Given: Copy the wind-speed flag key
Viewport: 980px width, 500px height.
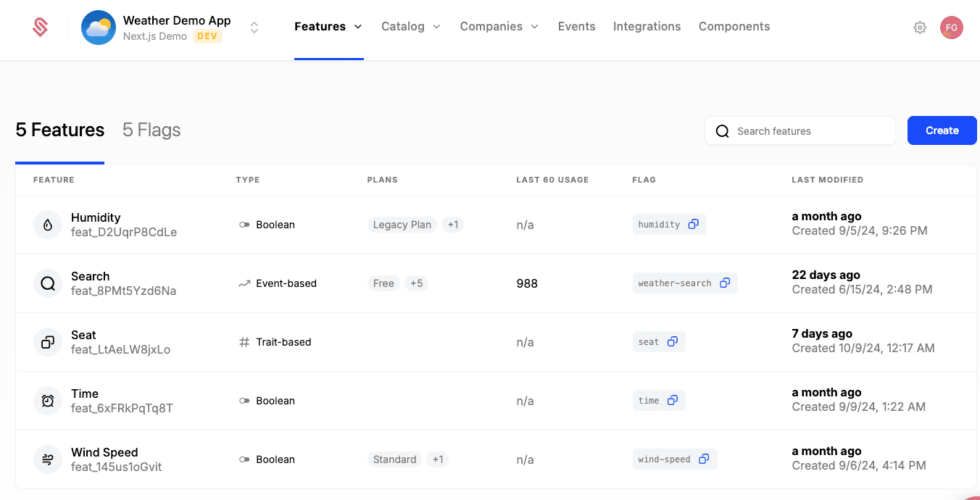Looking at the screenshot, I should coord(704,459).
